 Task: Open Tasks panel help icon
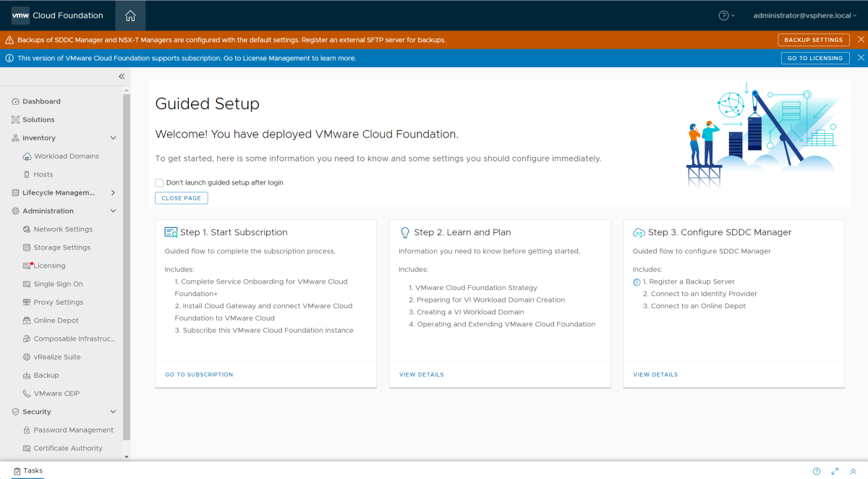pos(817,471)
